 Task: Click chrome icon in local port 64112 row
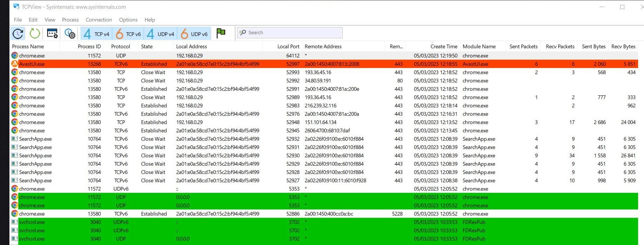coord(14,55)
